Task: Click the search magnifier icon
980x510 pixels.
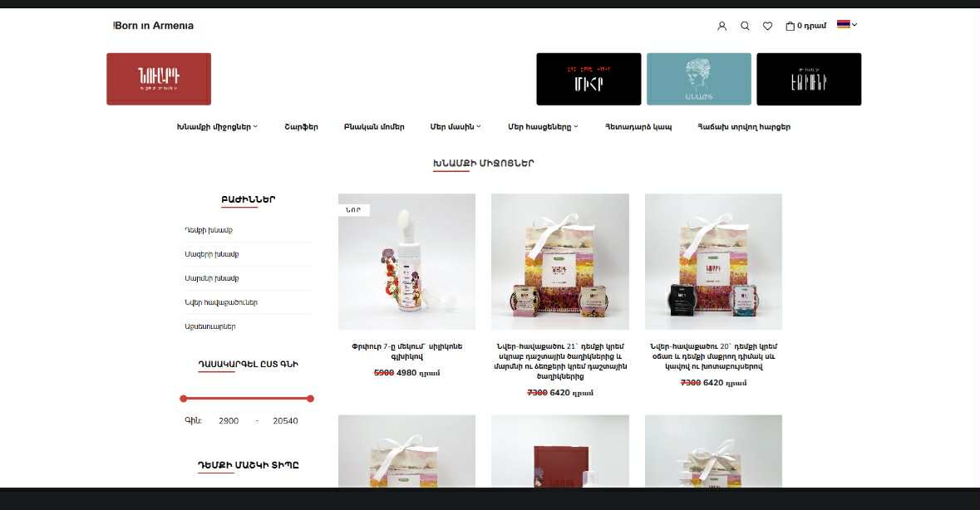Action: 745,27
